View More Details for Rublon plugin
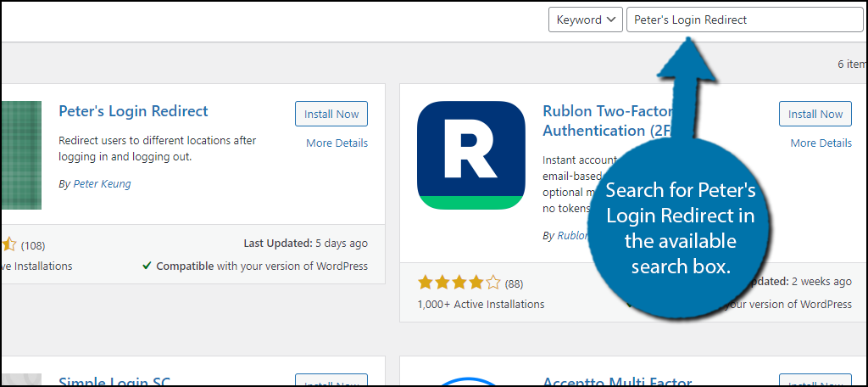Viewport: 868px width, 387px height. [x=821, y=143]
